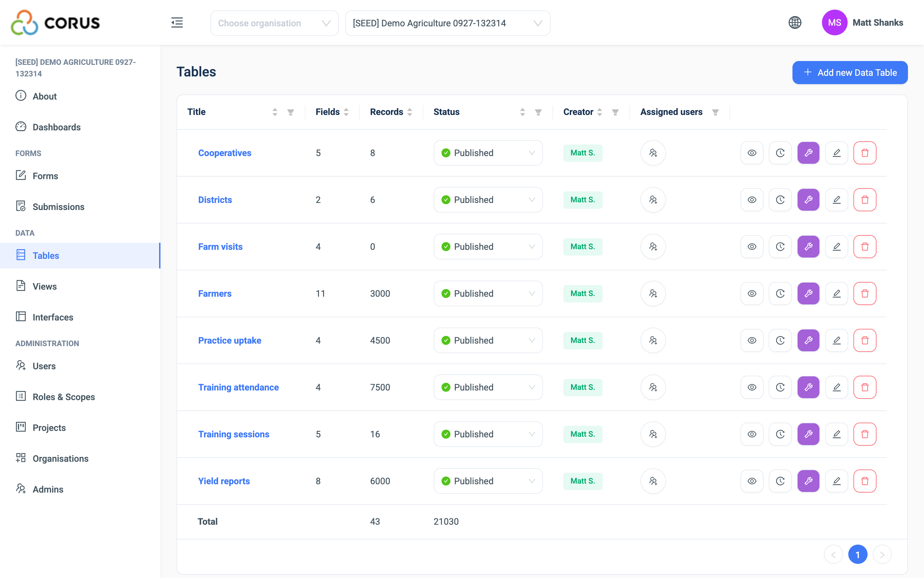Open the Published status dropdown for Cooperatives
This screenshot has width=924, height=578.
pyautogui.click(x=488, y=153)
